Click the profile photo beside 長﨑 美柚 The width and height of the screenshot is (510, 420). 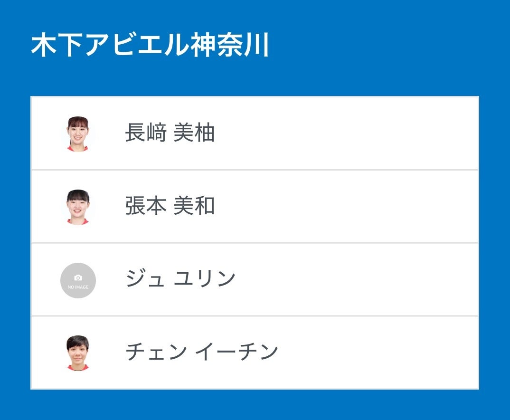(78, 134)
